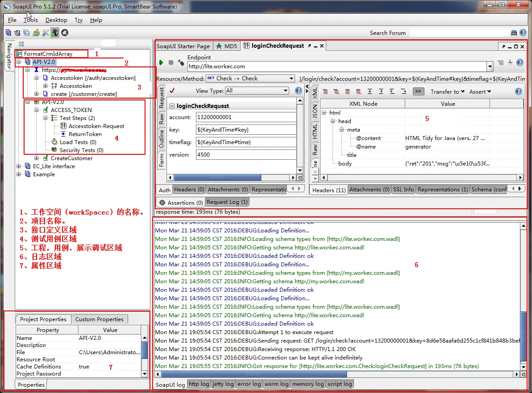Click the log panel horizontal scrollbar thumb
This screenshot has width=532, height=393.
254,374
